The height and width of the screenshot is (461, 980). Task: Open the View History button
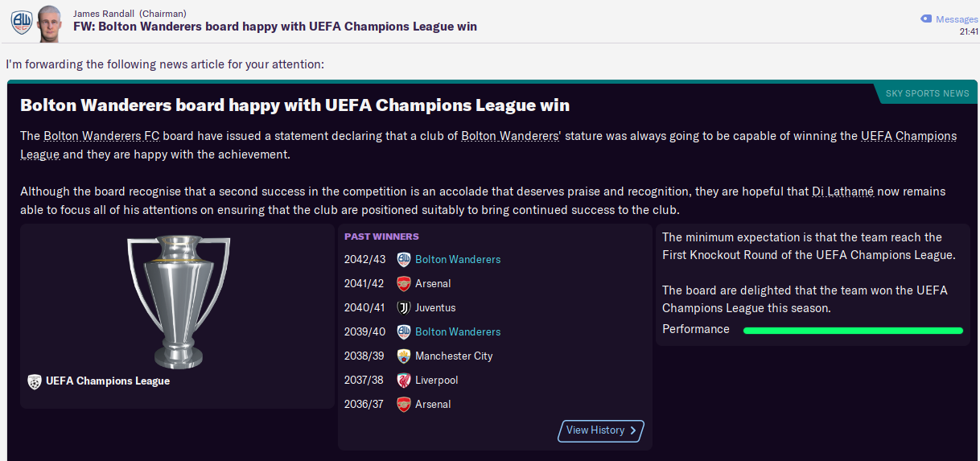pyautogui.click(x=601, y=430)
